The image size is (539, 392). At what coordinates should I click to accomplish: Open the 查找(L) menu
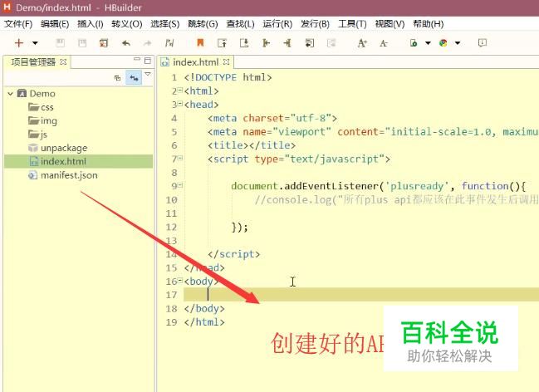pos(240,24)
